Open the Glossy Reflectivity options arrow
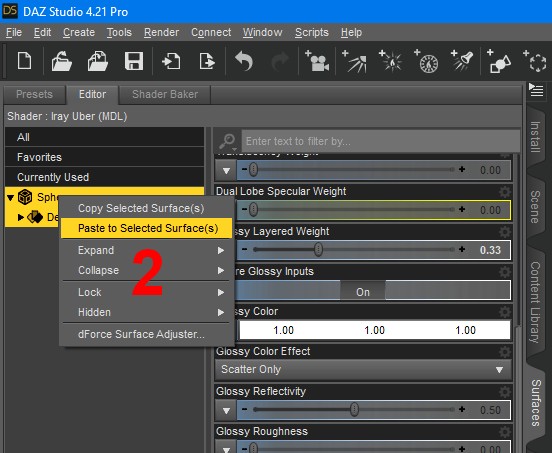Screen dimensions: 552x453 coord(226,410)
